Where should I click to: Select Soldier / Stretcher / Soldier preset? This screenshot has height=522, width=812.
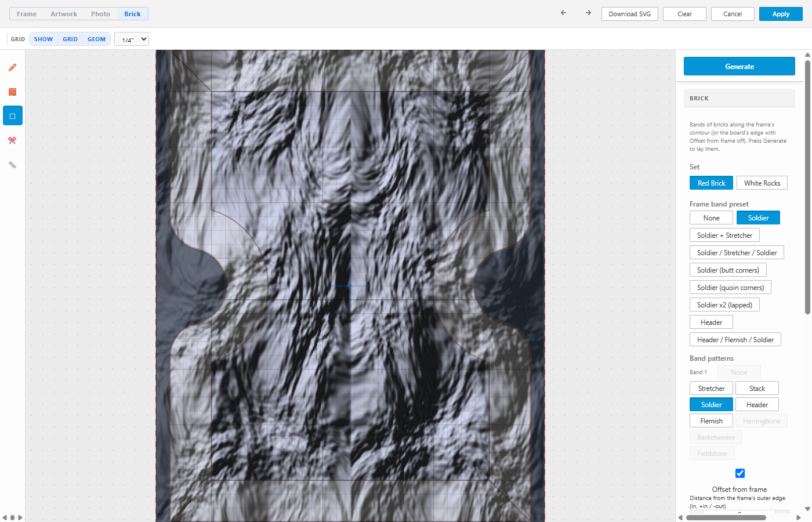click(737, 252)
